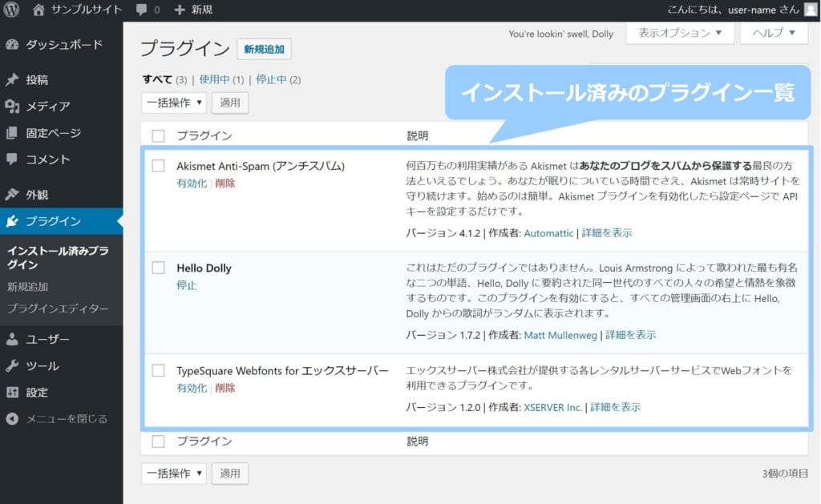This screenshot has height=504, width=821.
Task: Click the 新規追加 button beside page title
Action: pyautogui.click(x=264, y=49)
